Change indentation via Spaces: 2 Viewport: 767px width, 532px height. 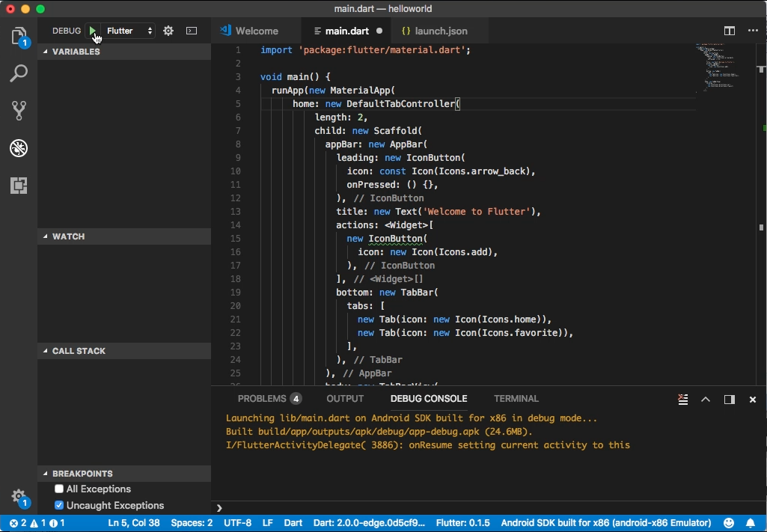tap(192, 523)
